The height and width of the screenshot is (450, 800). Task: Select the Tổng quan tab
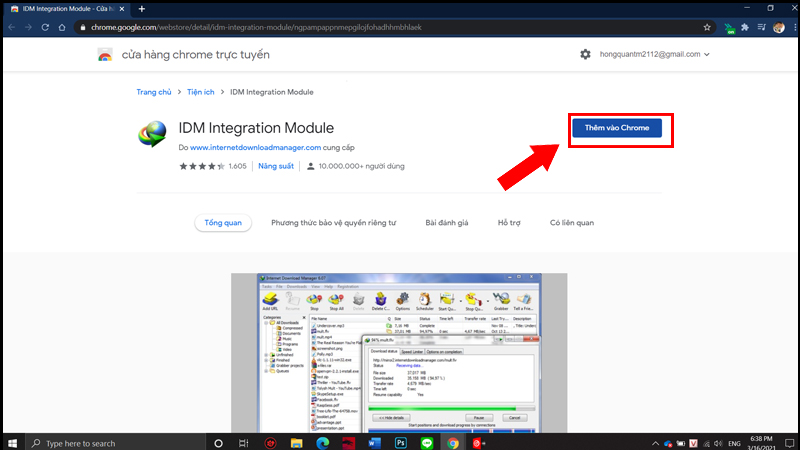coord(223,222)
